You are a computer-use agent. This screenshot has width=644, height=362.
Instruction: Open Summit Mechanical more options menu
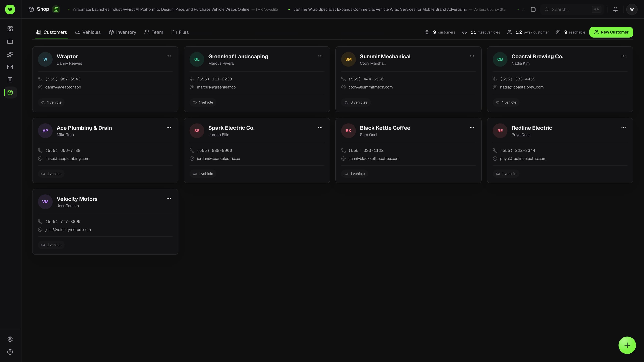(472, 56)
